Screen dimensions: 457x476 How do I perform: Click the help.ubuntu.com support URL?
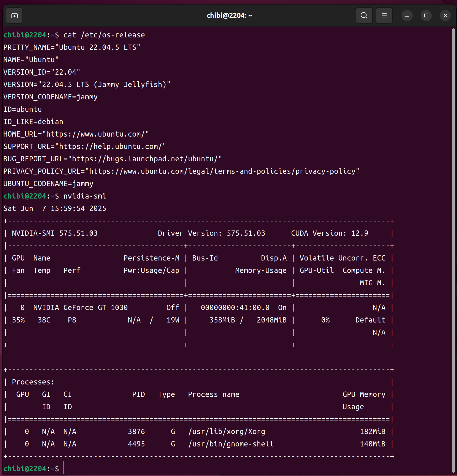(110, 146)
